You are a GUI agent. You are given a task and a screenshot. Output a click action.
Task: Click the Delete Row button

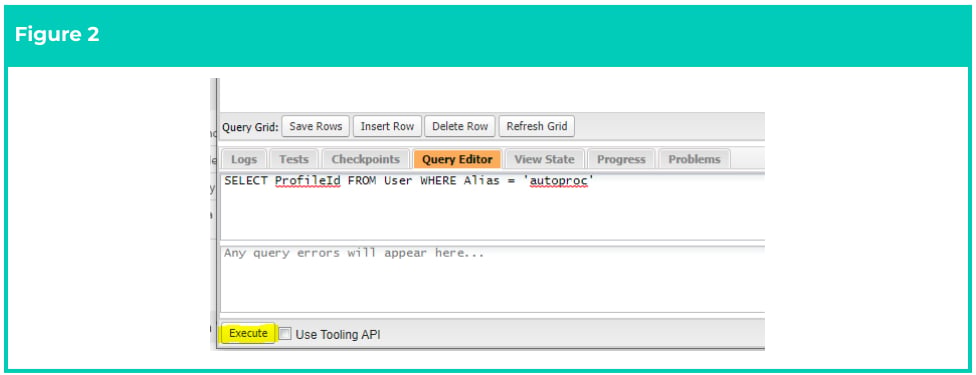click(x=460, y=126)
